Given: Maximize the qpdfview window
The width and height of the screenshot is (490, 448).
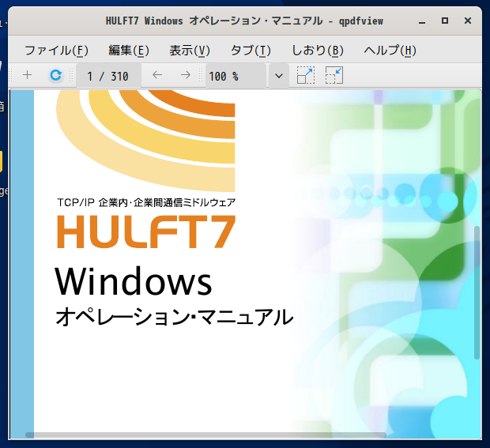Looking at the screenshot, I should pyautogui.click(x=445, y=21).
